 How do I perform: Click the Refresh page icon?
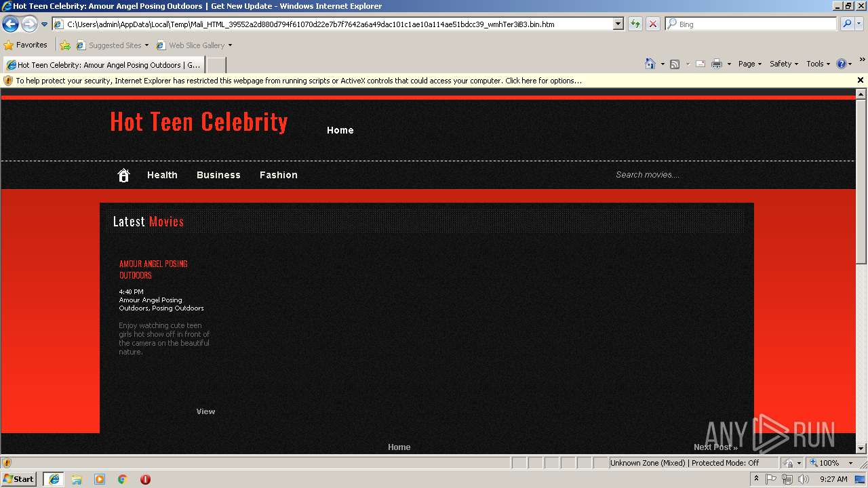pos(635,24)
